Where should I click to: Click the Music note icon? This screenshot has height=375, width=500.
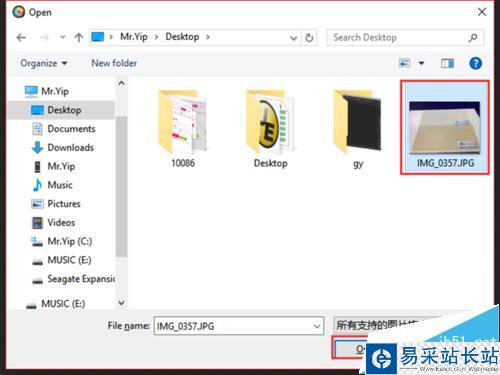point(37,185)
